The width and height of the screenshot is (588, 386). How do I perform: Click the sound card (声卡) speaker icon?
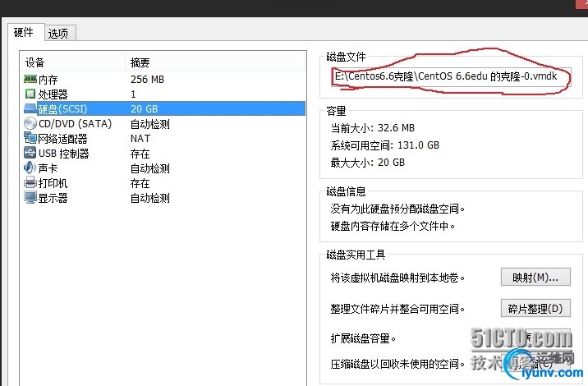[30, 168]
